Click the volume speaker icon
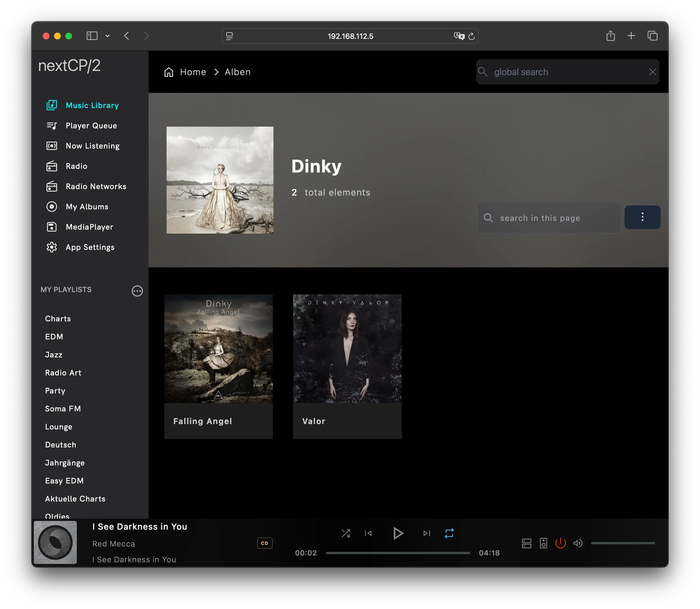 tap(578, 543)
